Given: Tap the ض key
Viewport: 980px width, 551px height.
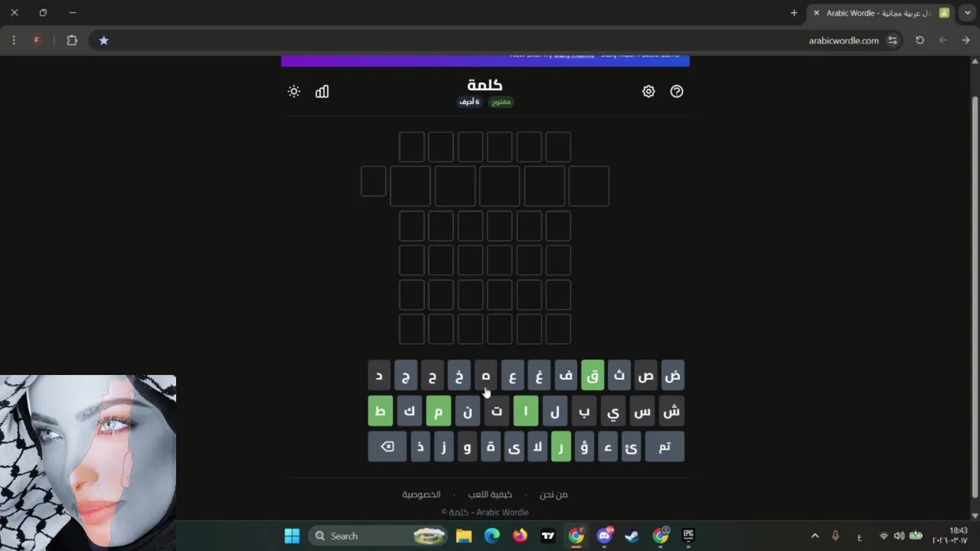Looking at the screenshot, I should click(x=673, y=376).
